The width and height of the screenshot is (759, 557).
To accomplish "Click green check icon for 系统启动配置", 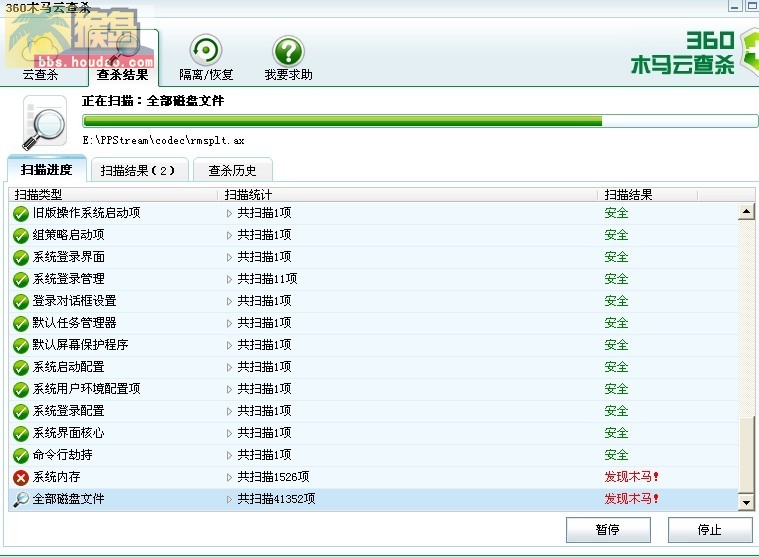I will click(21, 368).
